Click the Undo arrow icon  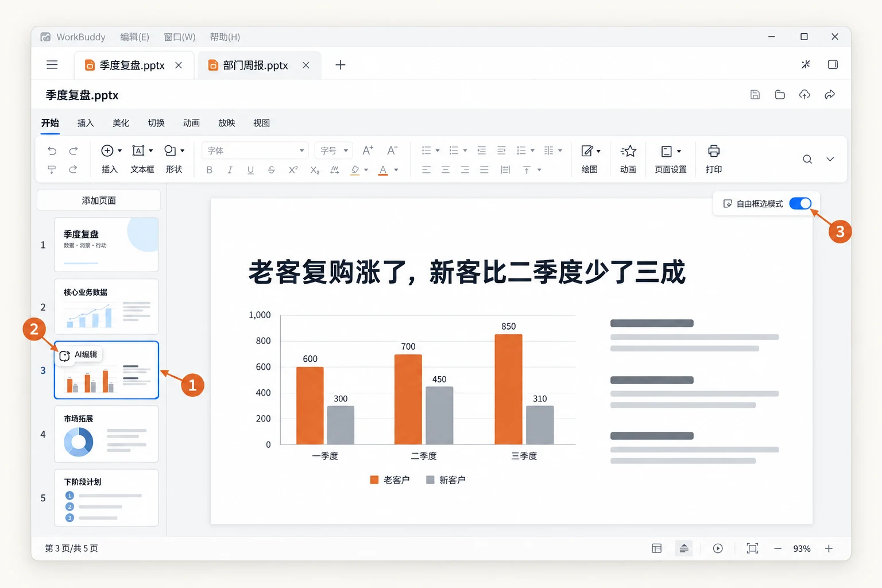[52, 150]
